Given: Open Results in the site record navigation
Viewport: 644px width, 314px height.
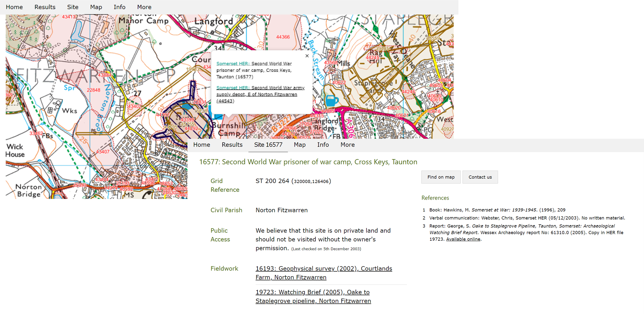Looking at the screenshot, I should (232, 145).
